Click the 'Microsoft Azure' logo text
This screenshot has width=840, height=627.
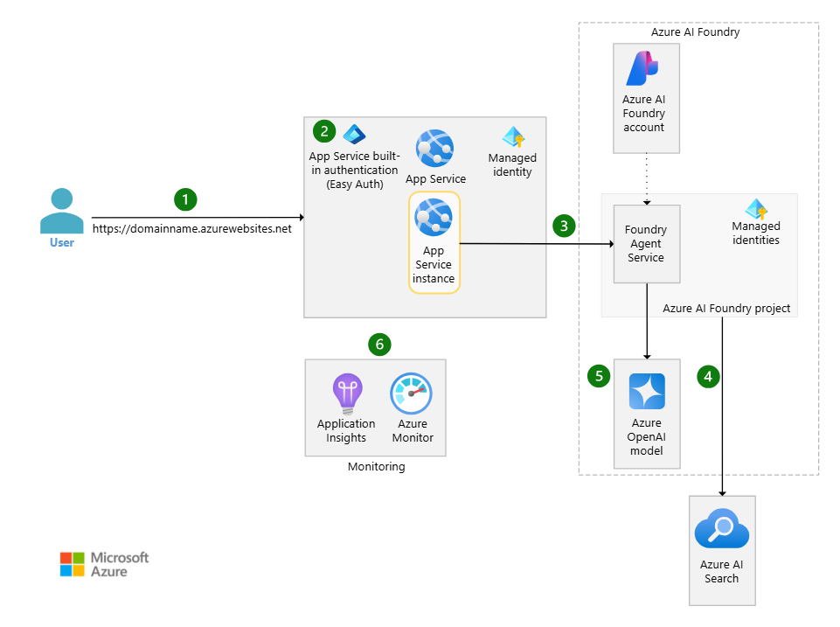(120, 564)
